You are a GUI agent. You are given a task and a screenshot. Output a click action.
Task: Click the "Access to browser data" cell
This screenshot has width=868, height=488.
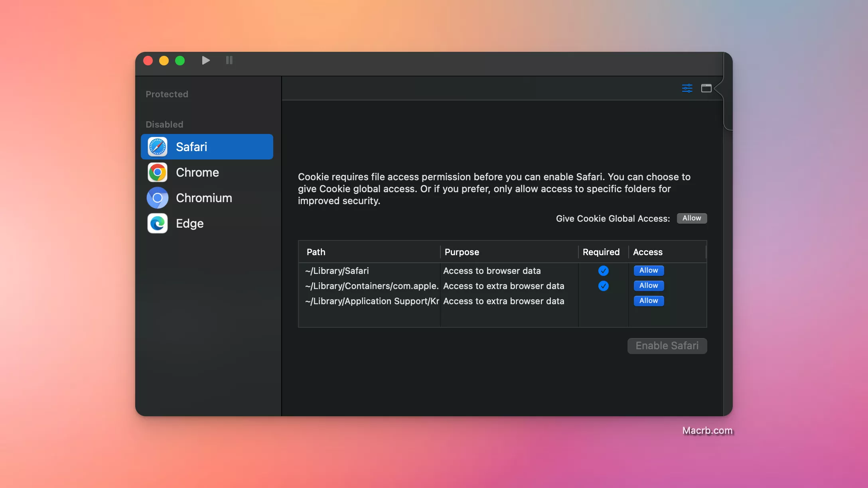click(492, 271)
